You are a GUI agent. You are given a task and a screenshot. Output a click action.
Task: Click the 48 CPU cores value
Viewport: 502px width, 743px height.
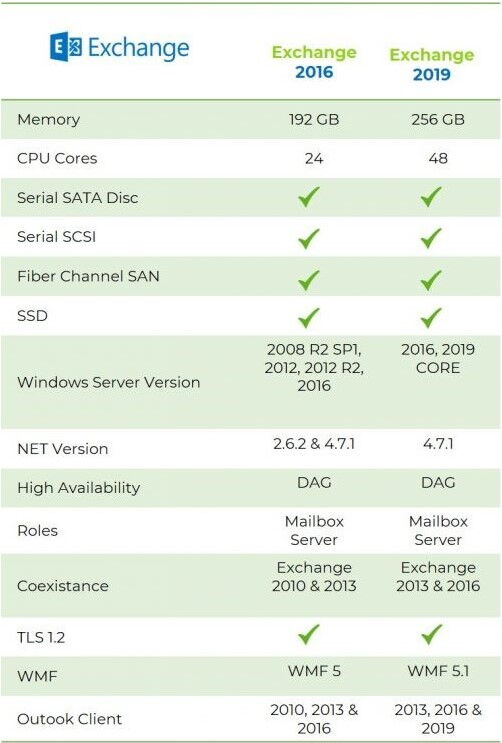438,158
